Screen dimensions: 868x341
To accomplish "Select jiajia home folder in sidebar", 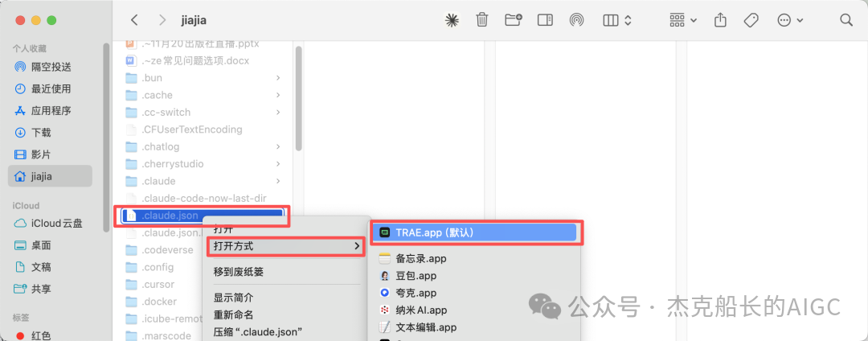I will point(51,176).
